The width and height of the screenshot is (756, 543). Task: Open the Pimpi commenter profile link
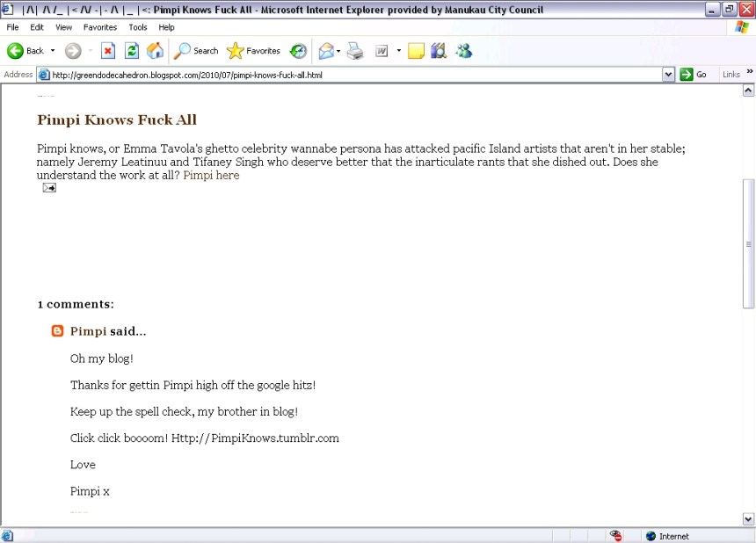pos(88,331)
